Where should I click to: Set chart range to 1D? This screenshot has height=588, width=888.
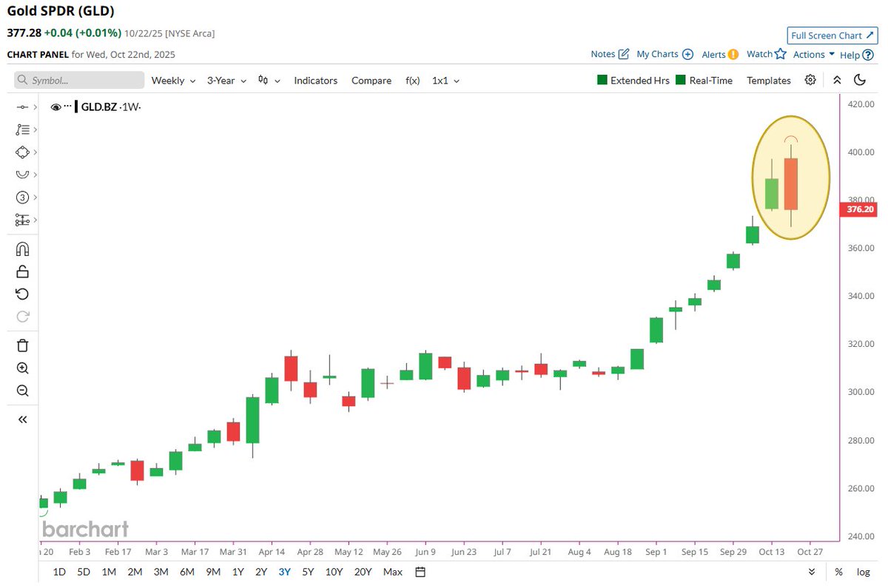coord(60,572)
